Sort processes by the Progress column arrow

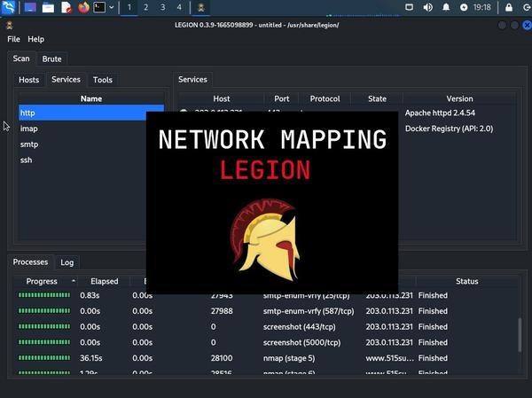(74, 281)
